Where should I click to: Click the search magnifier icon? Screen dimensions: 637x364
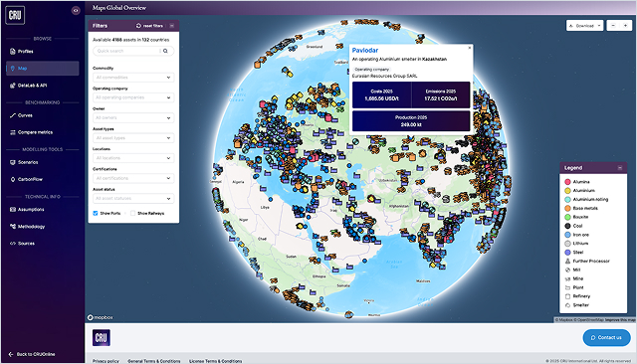pyautogui.click(x=165, y=51)
